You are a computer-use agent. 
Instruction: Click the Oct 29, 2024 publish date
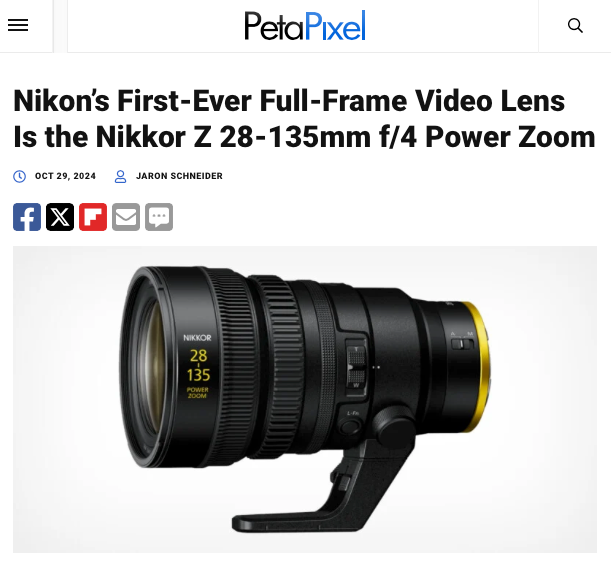pos(65,176)
